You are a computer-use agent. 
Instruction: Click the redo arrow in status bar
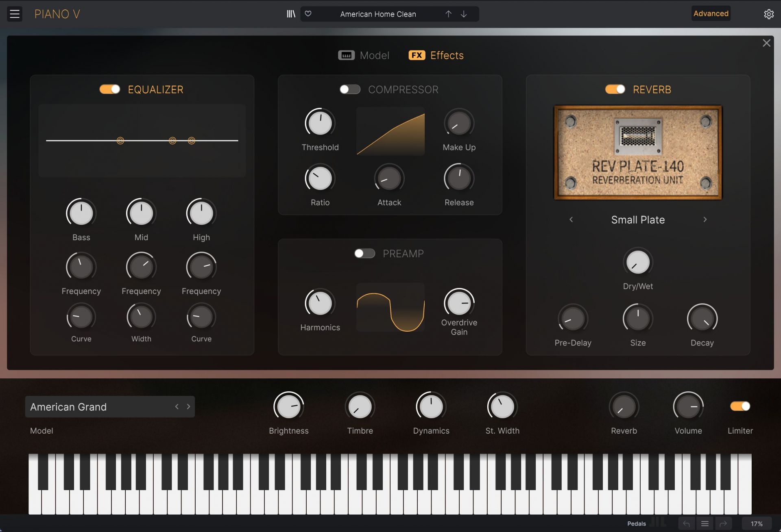(x=723, y=523)
